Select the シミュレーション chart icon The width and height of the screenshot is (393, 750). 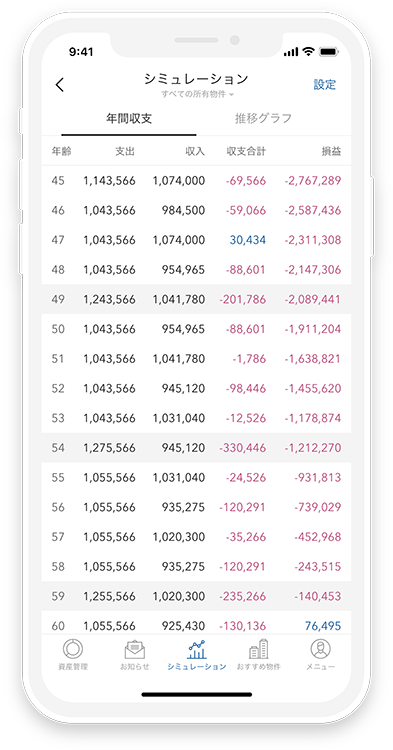click(196, 649)
